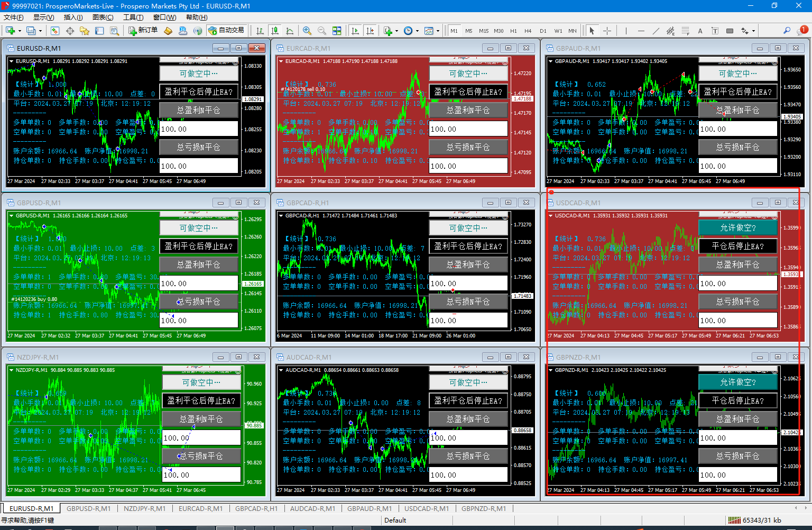This screenshot has width=812, height=530.
Task: Select the MN timeframe
Action: 573,31
